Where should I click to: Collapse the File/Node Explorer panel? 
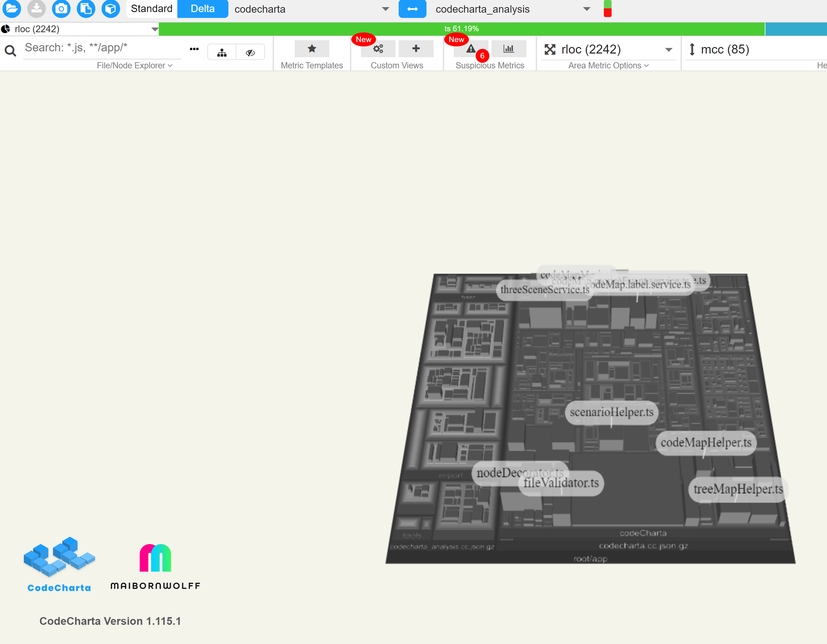pyautogui.click(x=134, y=66)
